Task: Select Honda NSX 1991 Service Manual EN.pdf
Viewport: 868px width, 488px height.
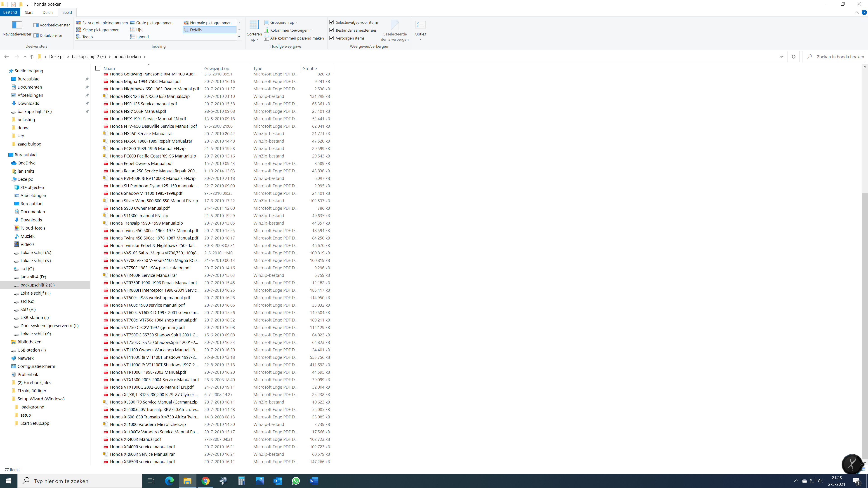Action: click(x=148, y=119)
